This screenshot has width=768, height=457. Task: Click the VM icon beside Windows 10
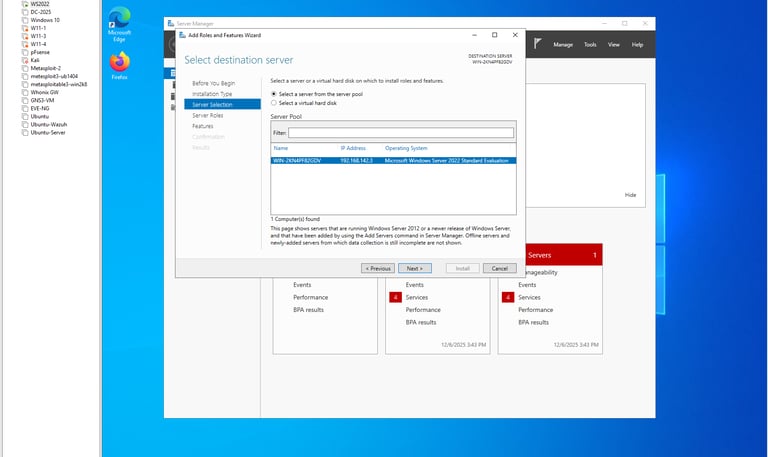(25, 20)
